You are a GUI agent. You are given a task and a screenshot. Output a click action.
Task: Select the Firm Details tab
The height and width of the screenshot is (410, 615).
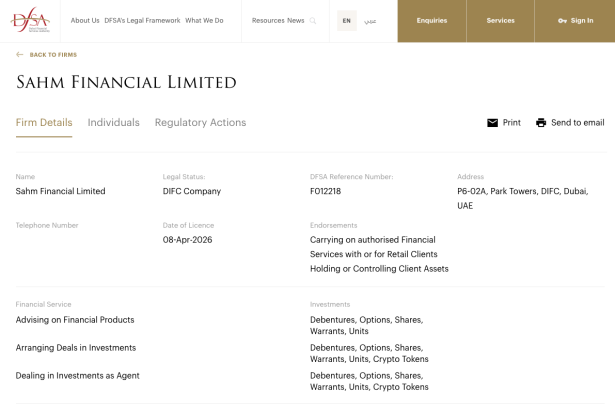44,123
